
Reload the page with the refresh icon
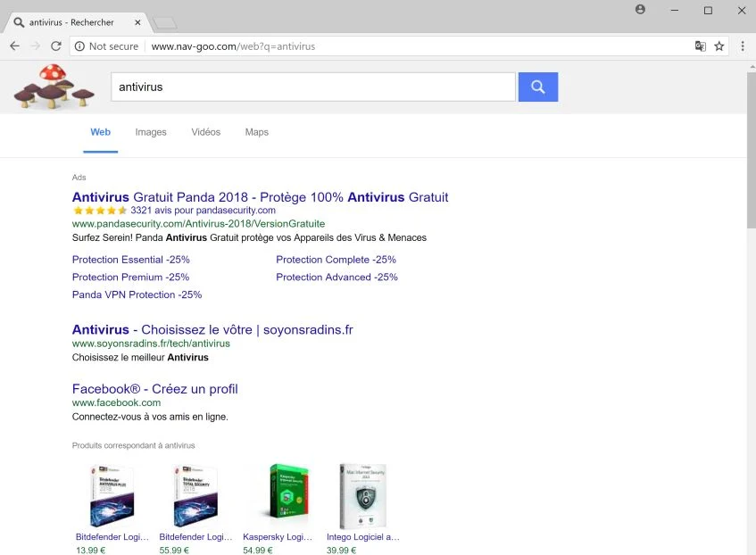[56, 46]
